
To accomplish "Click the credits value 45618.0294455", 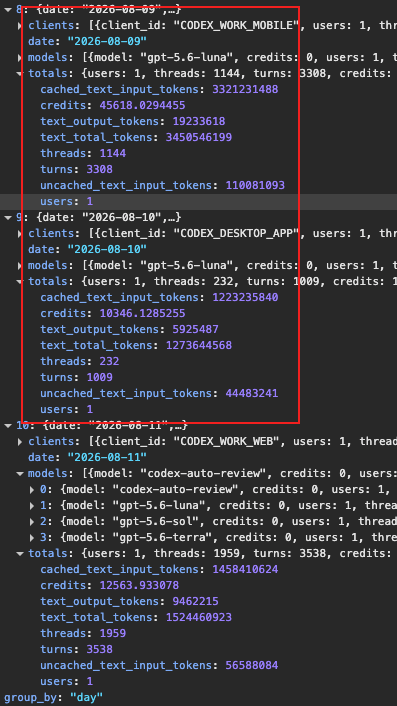I will 143,105.
